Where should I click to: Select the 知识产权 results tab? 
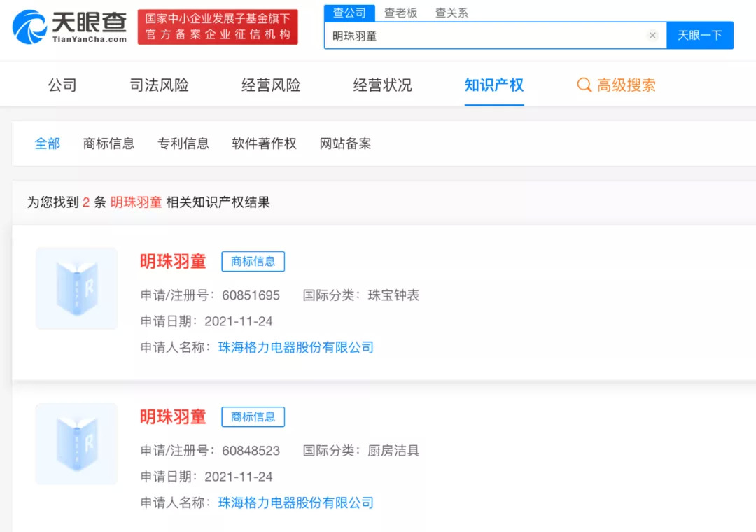(494, 85)
